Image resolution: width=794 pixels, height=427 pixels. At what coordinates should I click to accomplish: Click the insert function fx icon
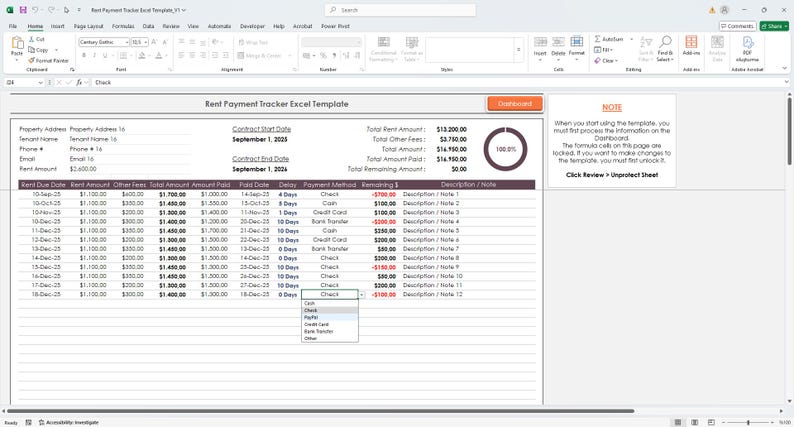coord(79,82)
